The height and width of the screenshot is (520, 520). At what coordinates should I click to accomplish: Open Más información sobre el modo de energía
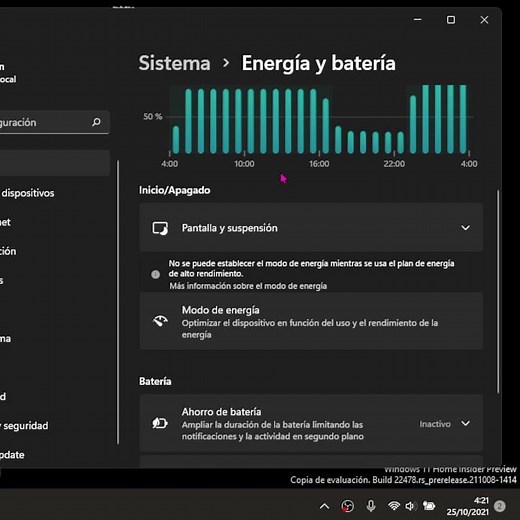pyautogui.click(x=248, y=286)
